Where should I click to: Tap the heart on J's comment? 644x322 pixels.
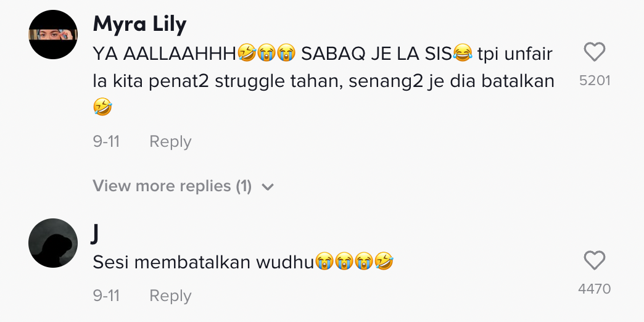pos(594,261)
